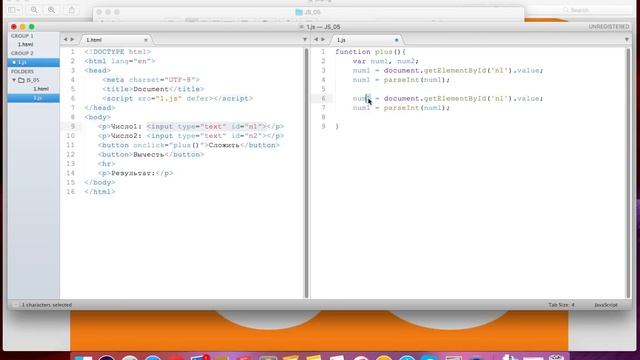Collapse the JS_05 folder in the sidebar
Image resolution: width=640 pixels, height=360 pixels.
(14, 80)
